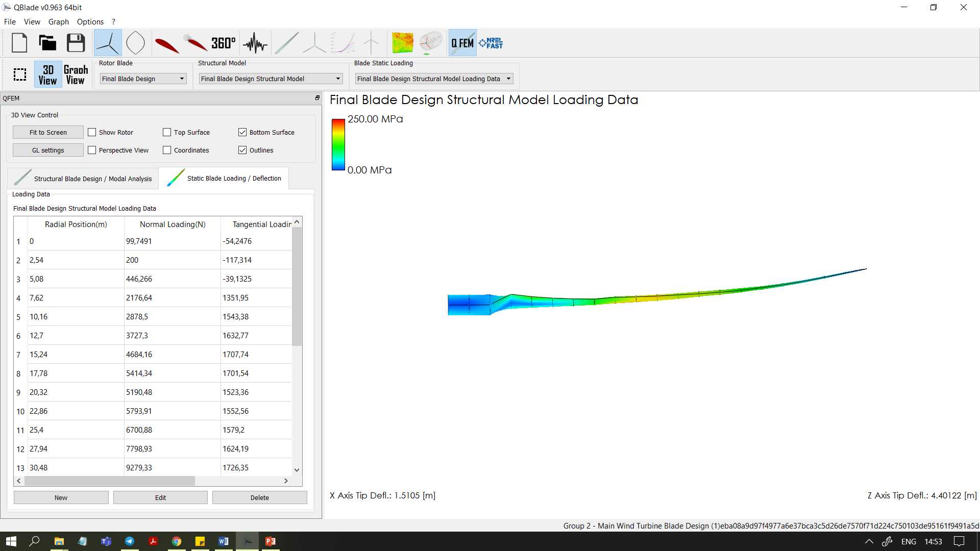
Task: Open GL settings
Action: tap(48, 150)
